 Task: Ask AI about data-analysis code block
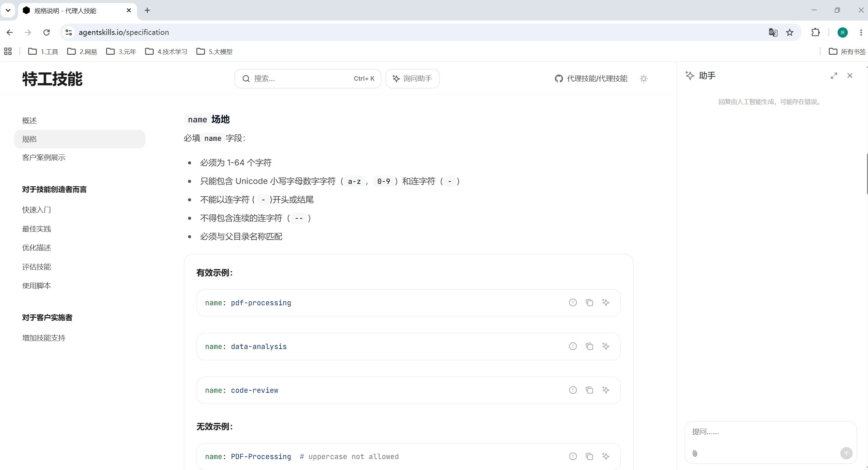tap(605, 346)
